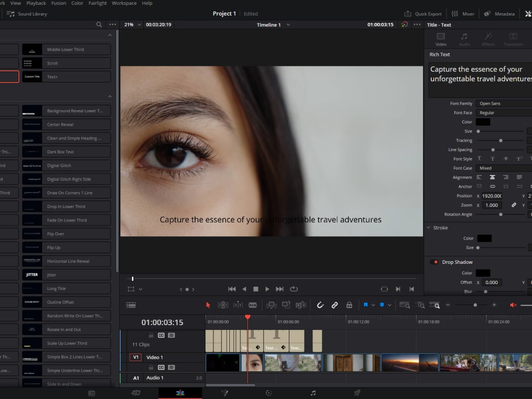This screenshot has height=399, width=532.
Task: Mute timeline audio with speaker icon
Action: click(513, 305)
